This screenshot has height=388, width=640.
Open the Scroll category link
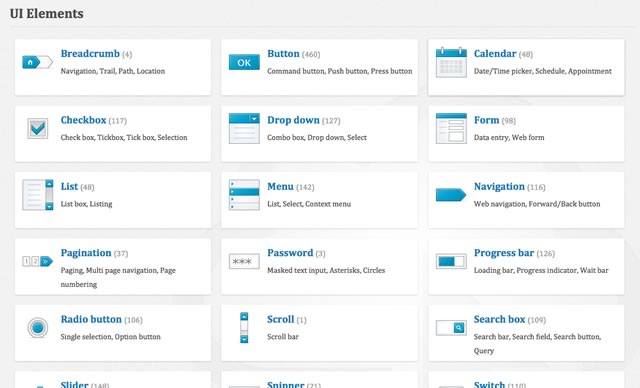[280, 319]
